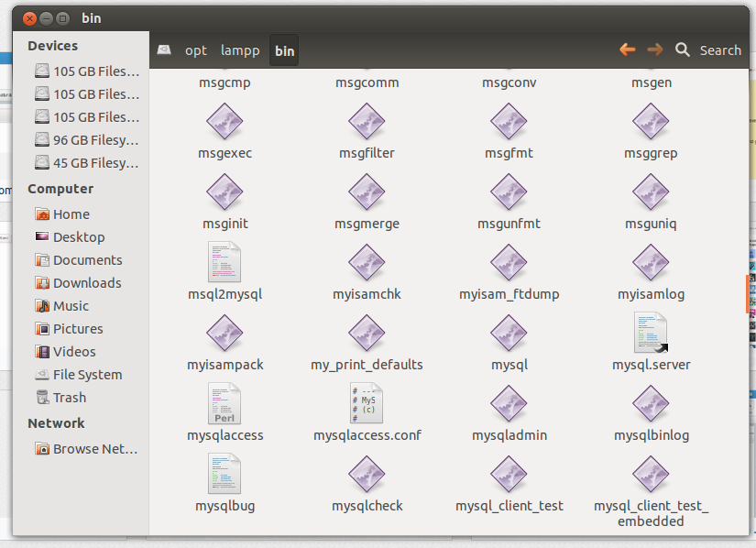Select the msgfilter executable icon
This screenshot has height=548, width=756.
pos(367,121)
